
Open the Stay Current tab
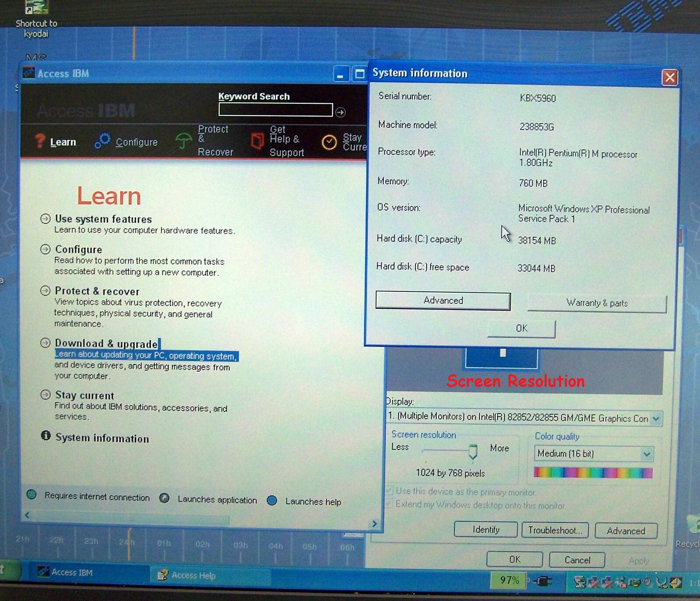[344, 142]
